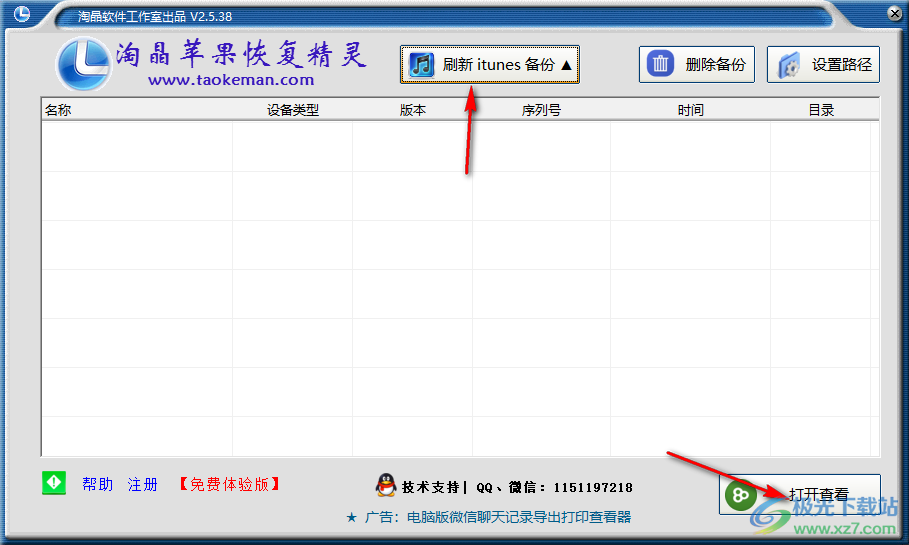This screenshot has width=909, height=545.
Task: Click the QQ penguin support icon
Action: click(x=386, y=485)
